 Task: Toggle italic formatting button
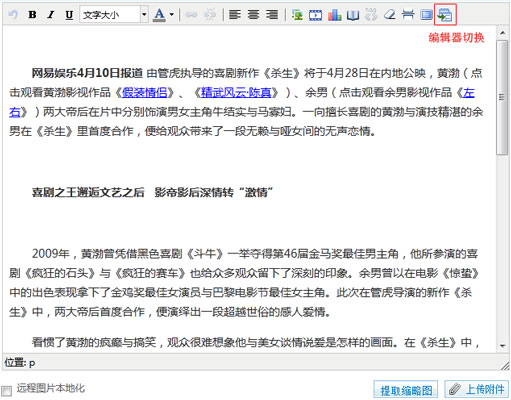coord(51,15)
